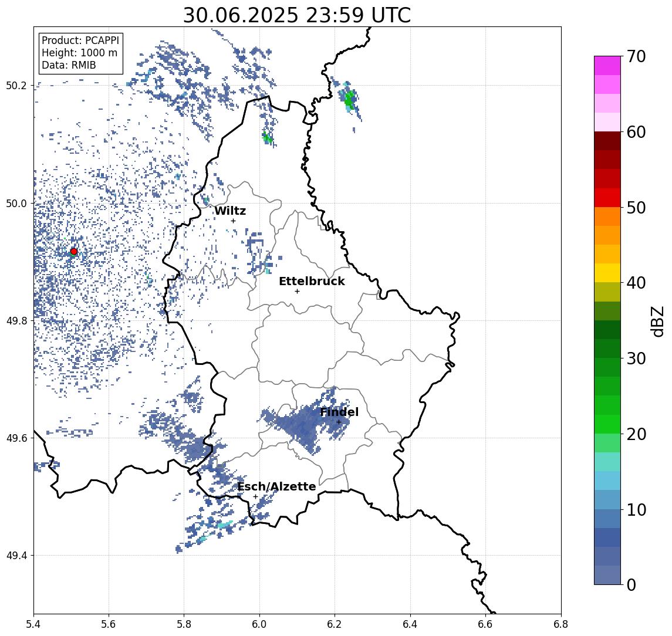This screenshot has height=636, width=672.
Task: Click the dark red 60 dBZ colorbar segment
Action: tap(607, 141)
